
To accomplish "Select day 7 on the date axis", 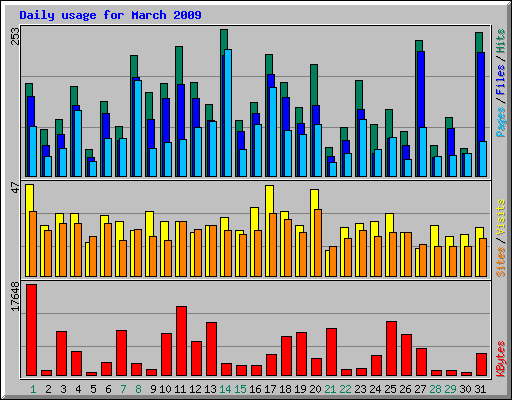I will (123, 389).
